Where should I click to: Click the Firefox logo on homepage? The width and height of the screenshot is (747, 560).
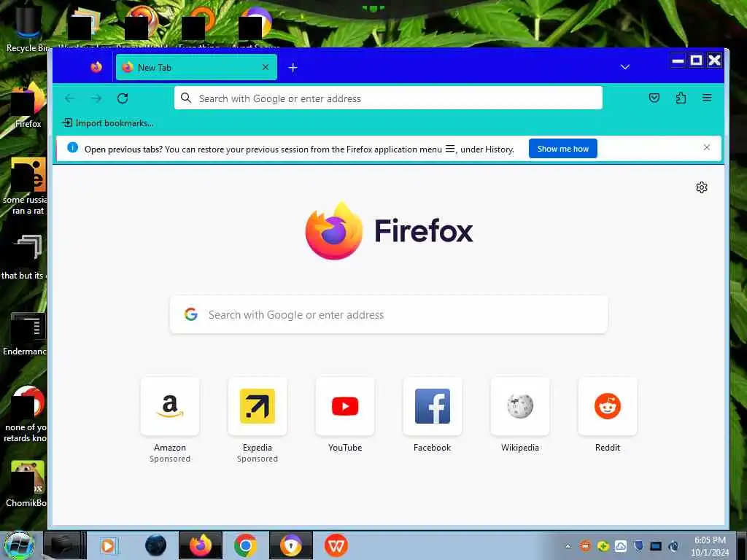(x=389, y=231)
